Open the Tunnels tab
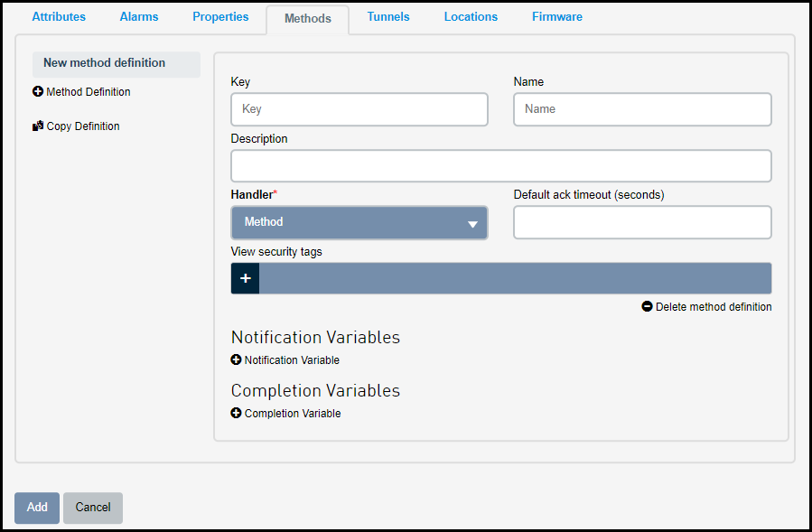Image resolution: width=812 pixels, height=532 pixels. [x=388, y=16]
